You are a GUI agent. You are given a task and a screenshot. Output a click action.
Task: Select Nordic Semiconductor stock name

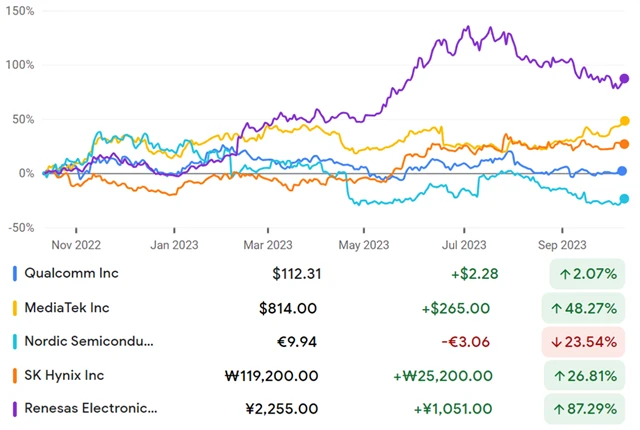[91, 340]
